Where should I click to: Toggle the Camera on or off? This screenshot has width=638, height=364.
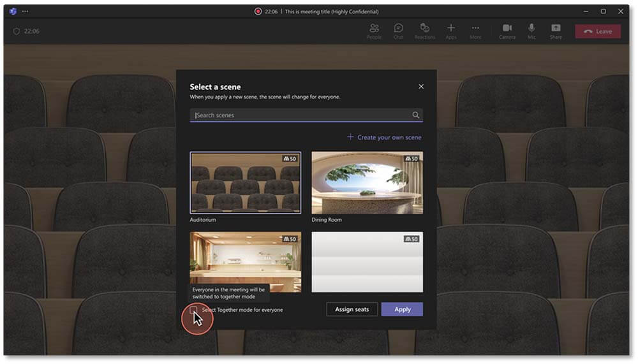click(507, 31)
